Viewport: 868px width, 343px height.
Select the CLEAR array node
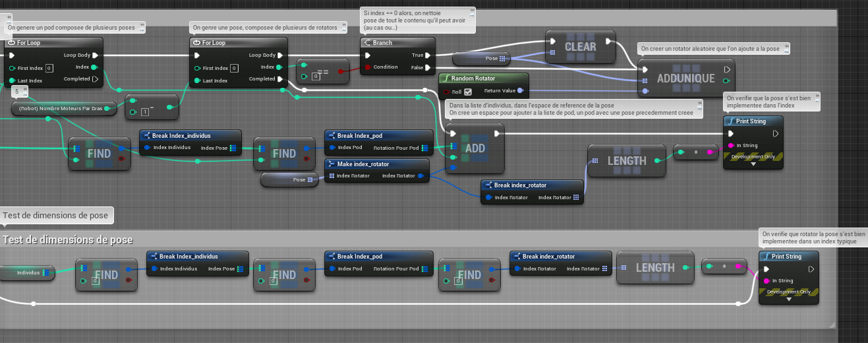(580, 47)
